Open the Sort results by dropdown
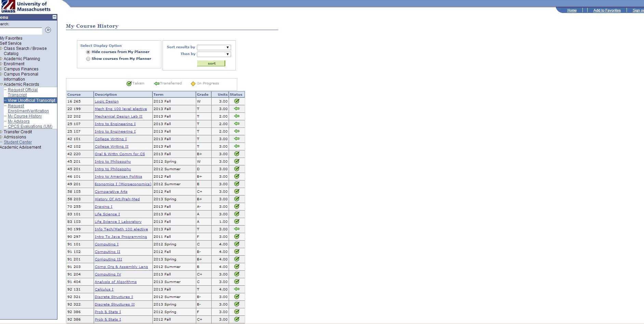 pyautogui.click(x=214, y=48)
